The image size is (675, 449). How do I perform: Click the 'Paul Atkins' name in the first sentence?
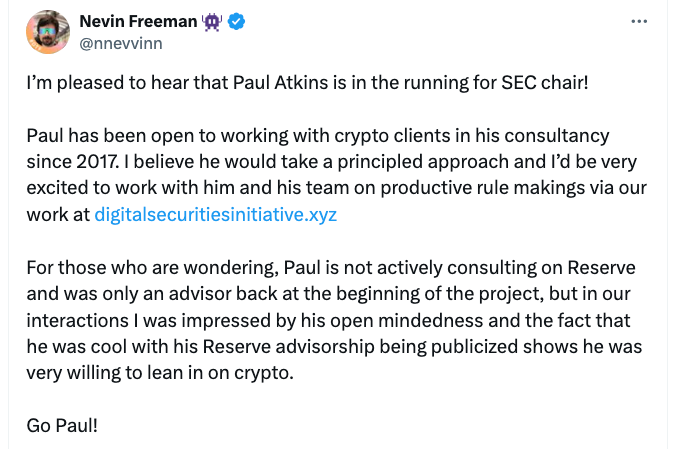(x=280, y=83)
